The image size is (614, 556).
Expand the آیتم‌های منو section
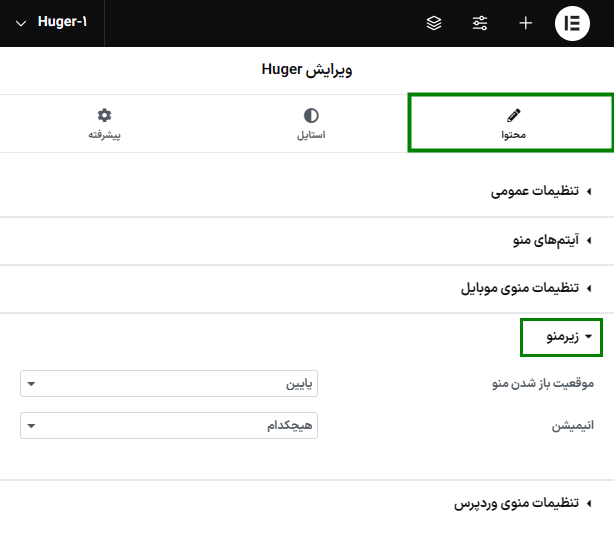click(307, 240)
